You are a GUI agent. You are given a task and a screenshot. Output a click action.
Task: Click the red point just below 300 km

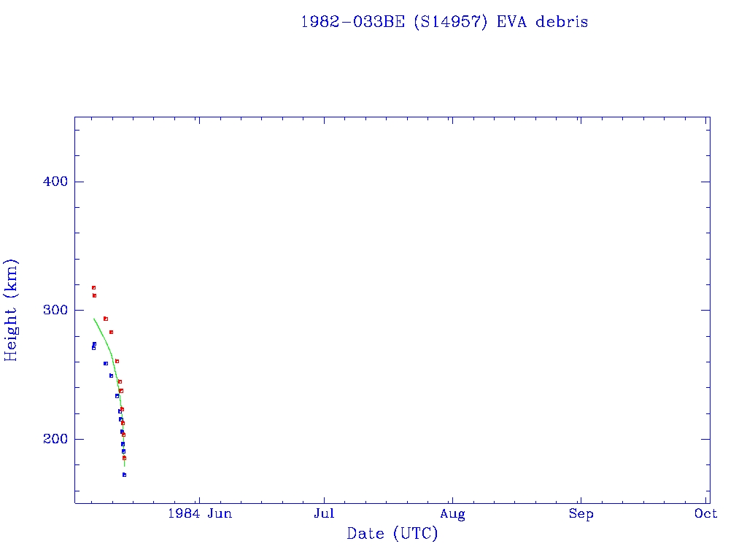[105, 319]
